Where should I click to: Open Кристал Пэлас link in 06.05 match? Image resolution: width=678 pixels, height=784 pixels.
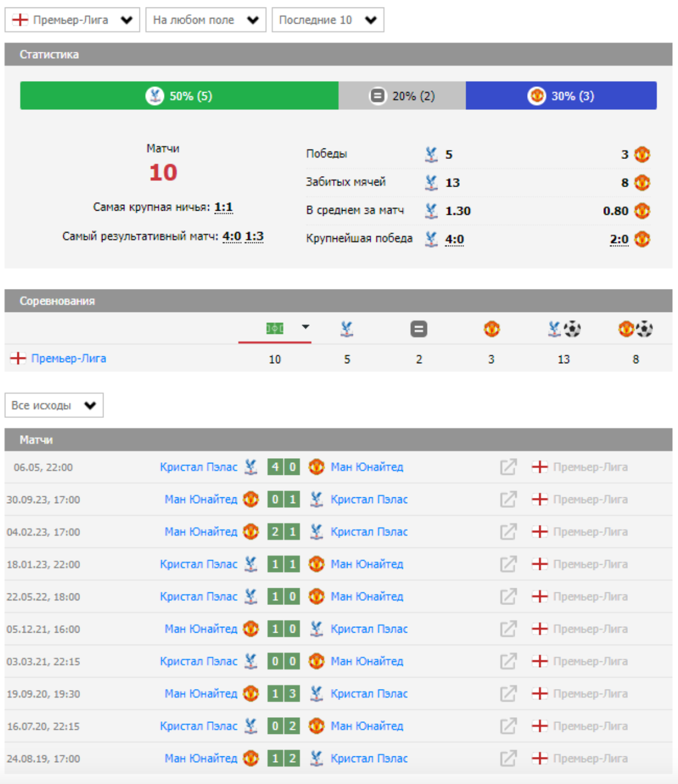tap(198, 467)
